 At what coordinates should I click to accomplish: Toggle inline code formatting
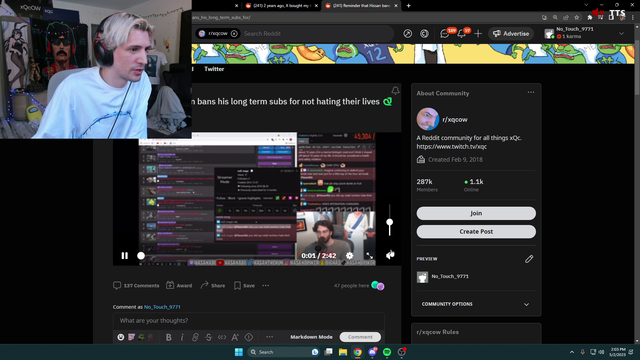[x=222, y=337]
